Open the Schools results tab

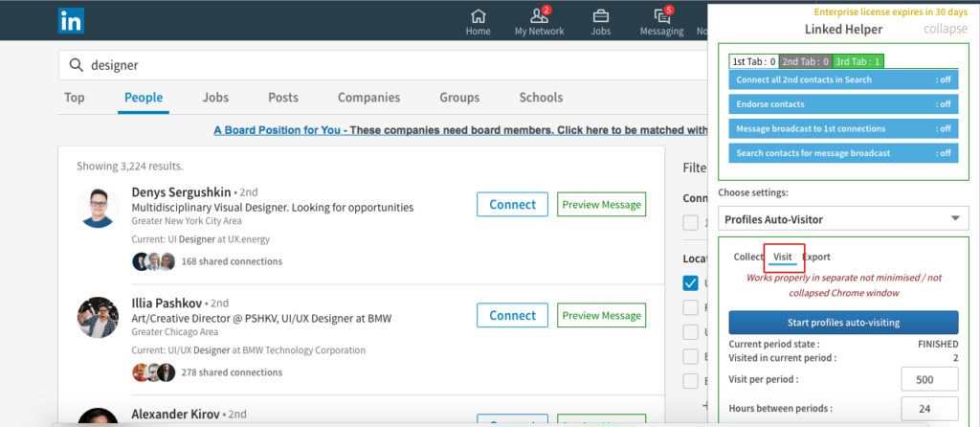(x=541, y=98)
